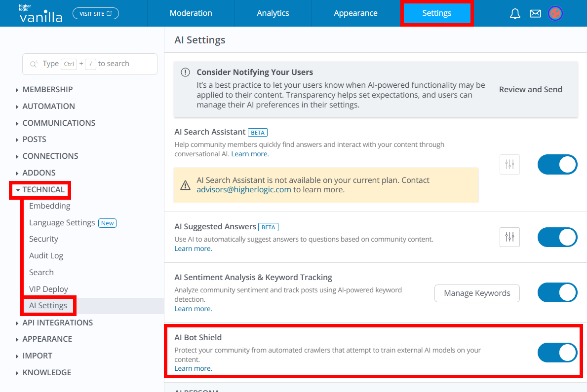Collapse the TECHNICAL section
The image size is (587, 392).
[40, 190]
